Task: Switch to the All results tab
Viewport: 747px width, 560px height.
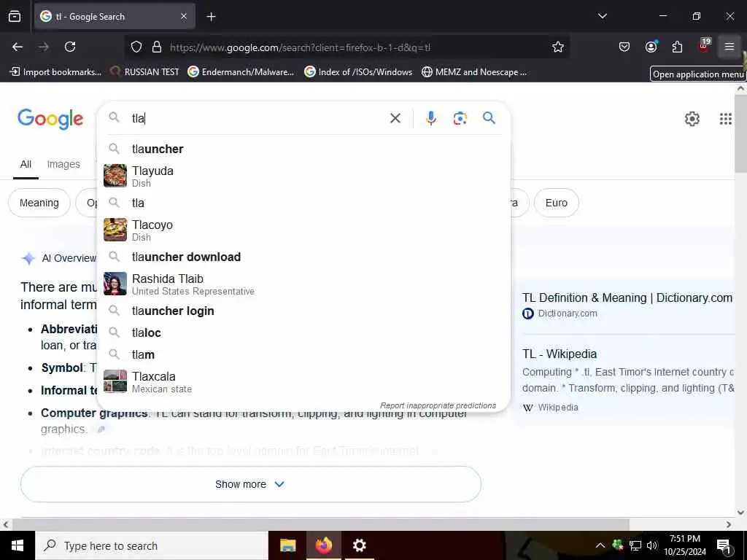Action: point(26,164)
